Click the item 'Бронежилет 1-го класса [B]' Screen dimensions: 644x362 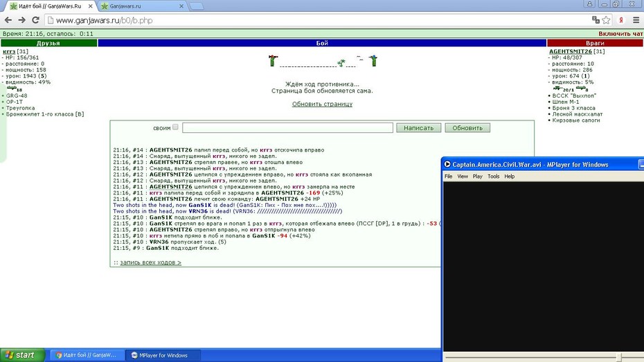[x=45, y=114]
